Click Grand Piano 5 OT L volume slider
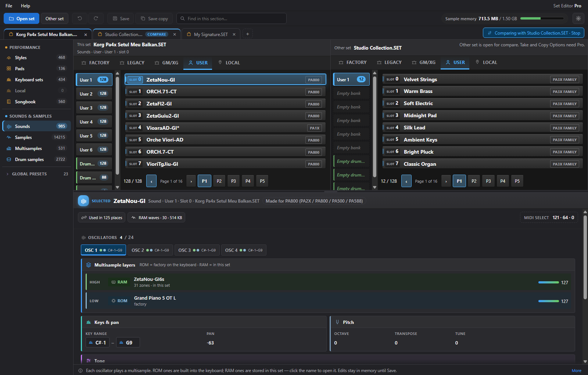588x375 pixels. (x=548, y=301)
